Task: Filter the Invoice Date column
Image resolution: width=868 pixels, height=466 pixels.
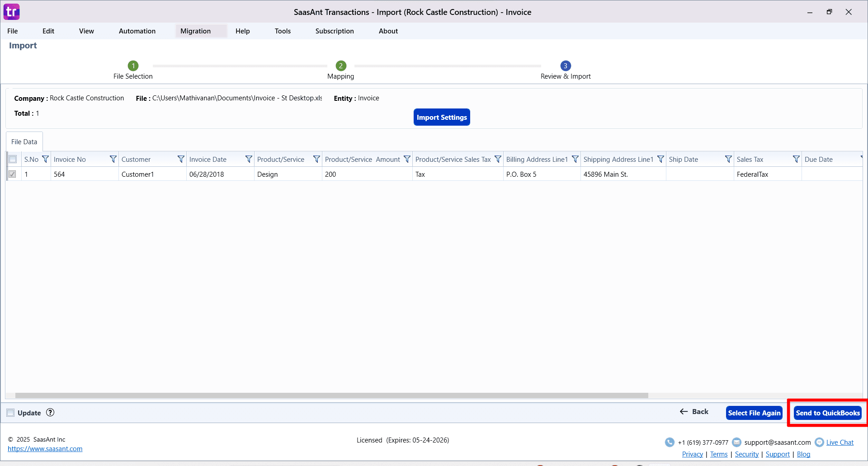Action: 249,159
